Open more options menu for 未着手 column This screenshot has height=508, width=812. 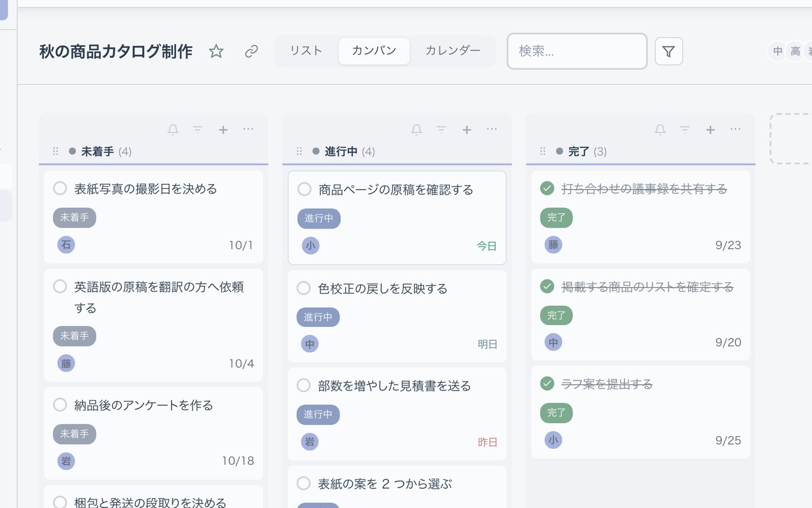pyautogui.click(x=248, y=129)
